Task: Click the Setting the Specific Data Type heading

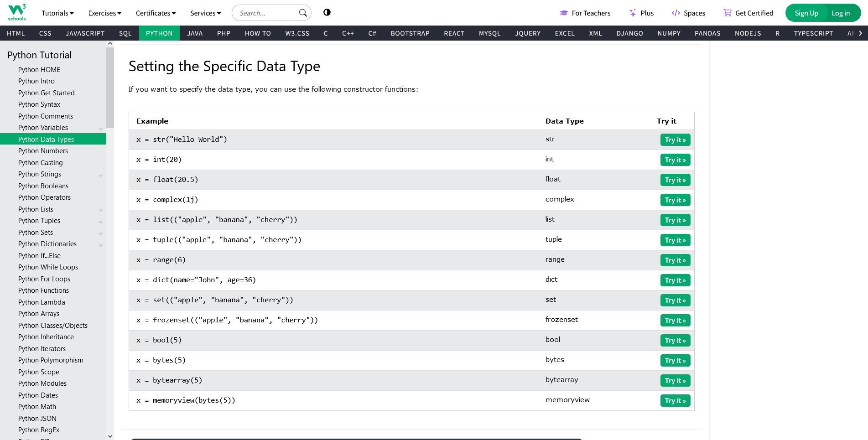Action: click(224, 66)
